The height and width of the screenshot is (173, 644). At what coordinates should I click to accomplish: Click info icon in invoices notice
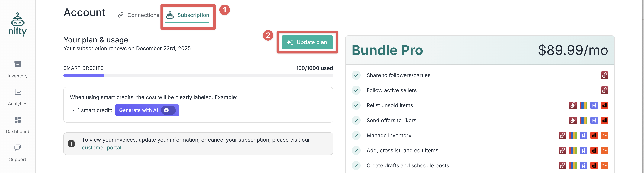(x=71, y=143)
